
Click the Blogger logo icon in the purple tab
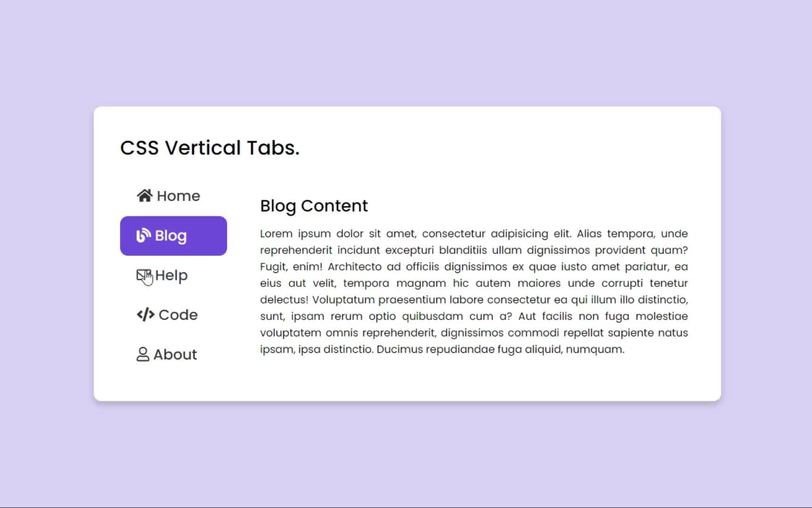tap(143, 235)
